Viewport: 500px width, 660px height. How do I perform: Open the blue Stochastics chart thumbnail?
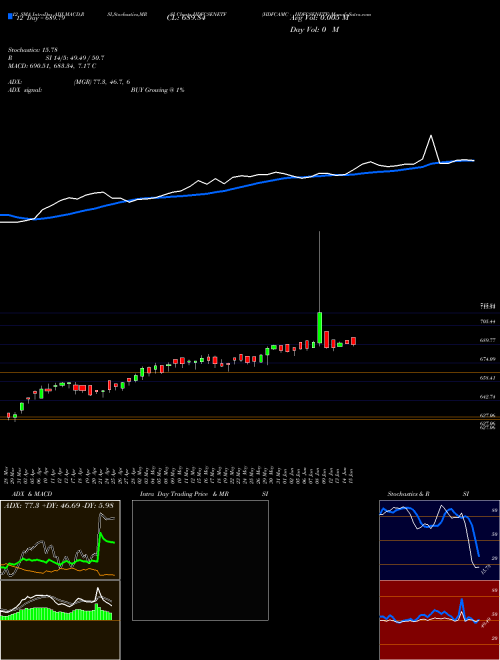tap(439, 540)
